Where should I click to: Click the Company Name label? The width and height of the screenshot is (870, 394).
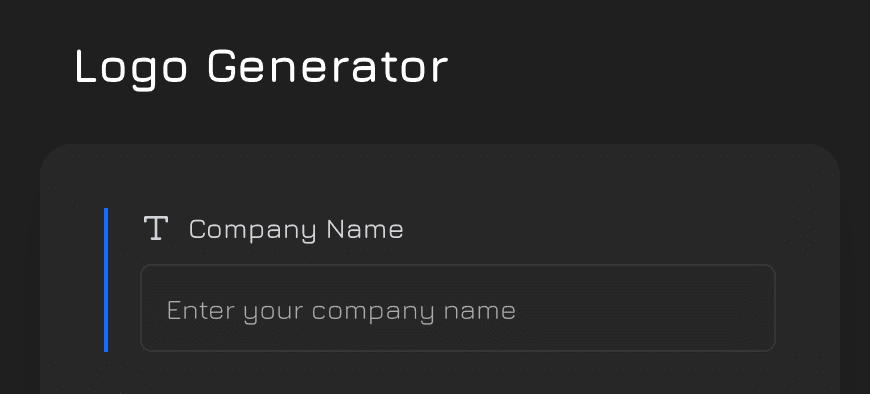pyautogui.click(x=296, y=230)
